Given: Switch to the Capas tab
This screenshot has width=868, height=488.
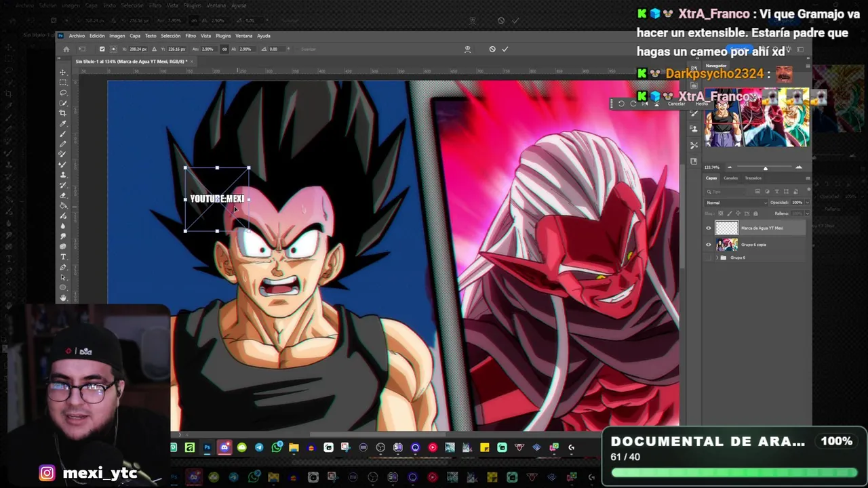Looking at the screenshot, I should (x=711, y=178).
